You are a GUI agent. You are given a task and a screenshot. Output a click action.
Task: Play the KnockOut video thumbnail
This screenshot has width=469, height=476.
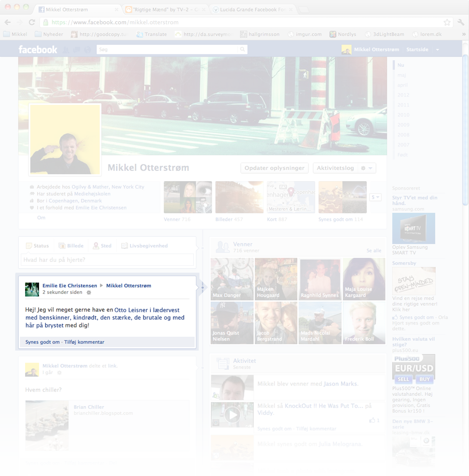232,415
